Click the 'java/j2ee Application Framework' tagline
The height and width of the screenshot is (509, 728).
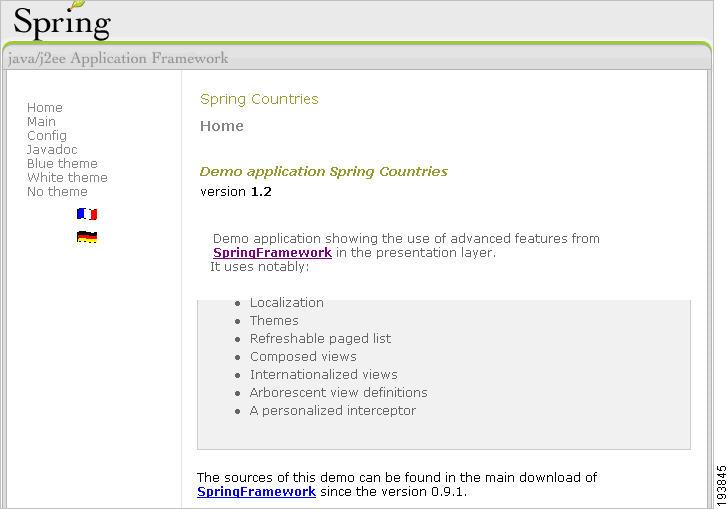[x=118, y=58]
